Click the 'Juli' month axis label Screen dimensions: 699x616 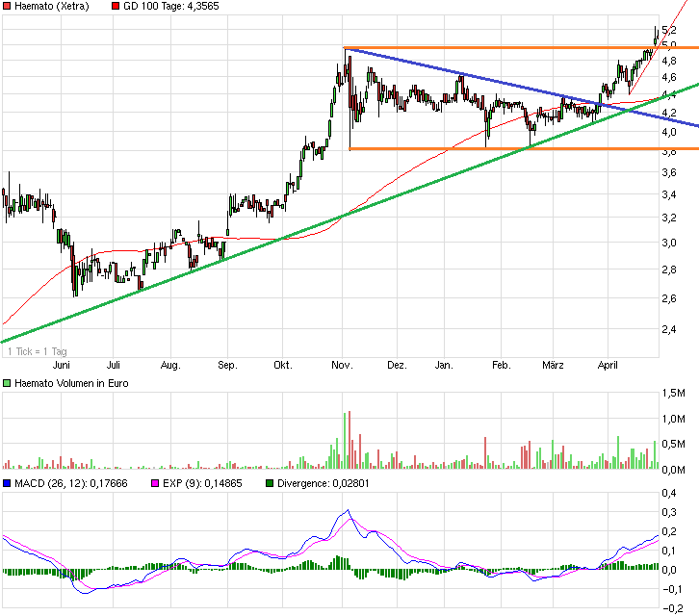(114, 366)
